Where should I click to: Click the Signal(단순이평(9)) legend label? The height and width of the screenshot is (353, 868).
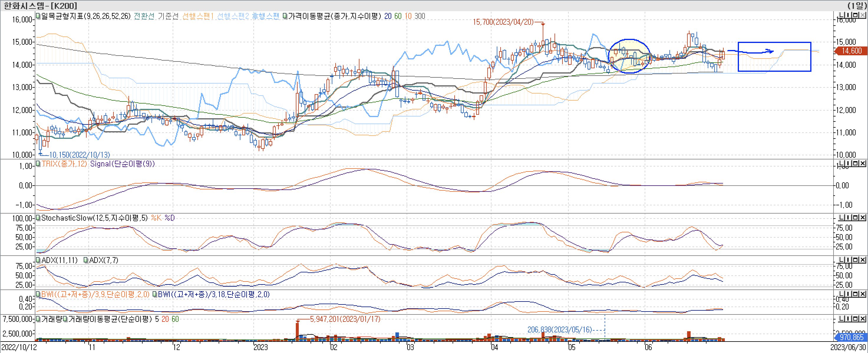[122, 164]
